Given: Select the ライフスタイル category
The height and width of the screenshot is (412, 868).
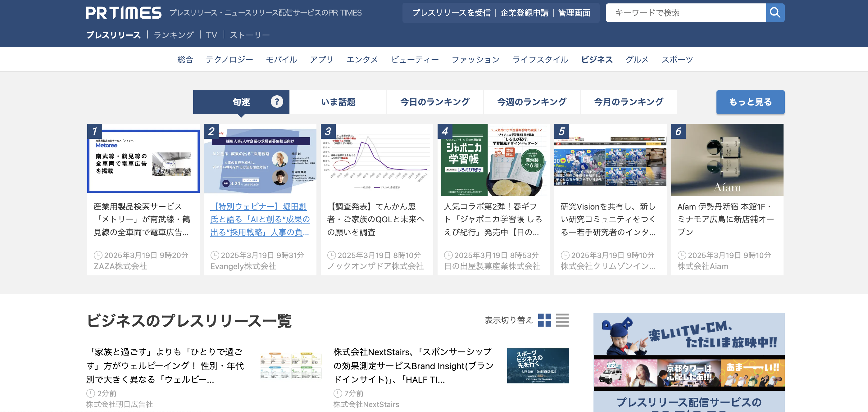Looking at the screenshot, I should pyautogui.click(x=540, y=60).
